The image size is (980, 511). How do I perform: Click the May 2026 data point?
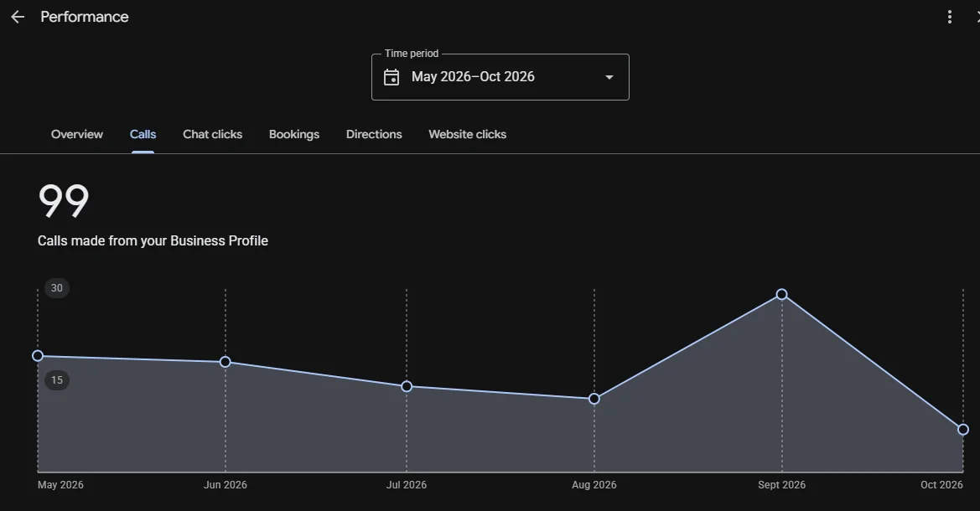tap(38, 355)
